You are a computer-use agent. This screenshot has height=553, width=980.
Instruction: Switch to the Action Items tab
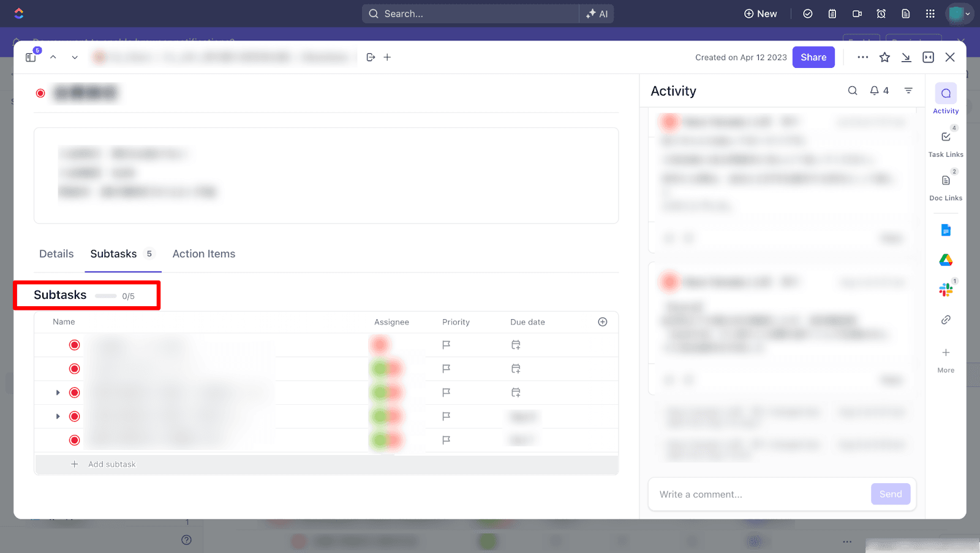click(204, 254)
